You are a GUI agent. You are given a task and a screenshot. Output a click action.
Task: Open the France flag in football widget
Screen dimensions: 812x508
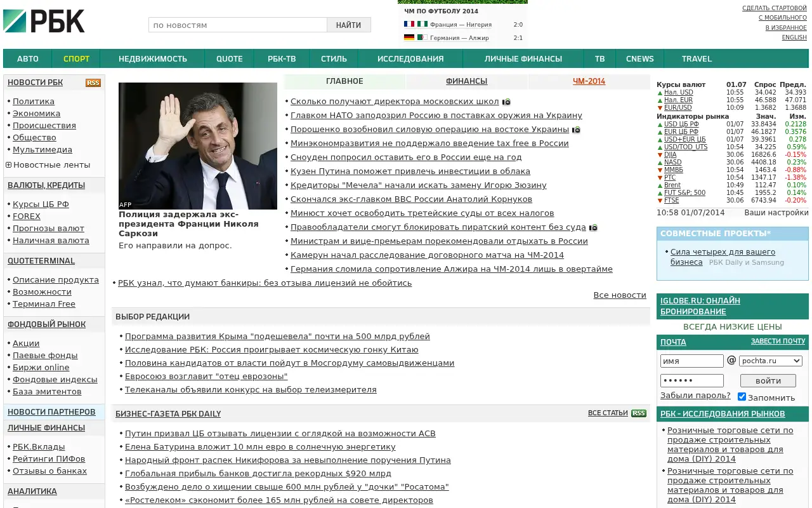tap(409, 24)
